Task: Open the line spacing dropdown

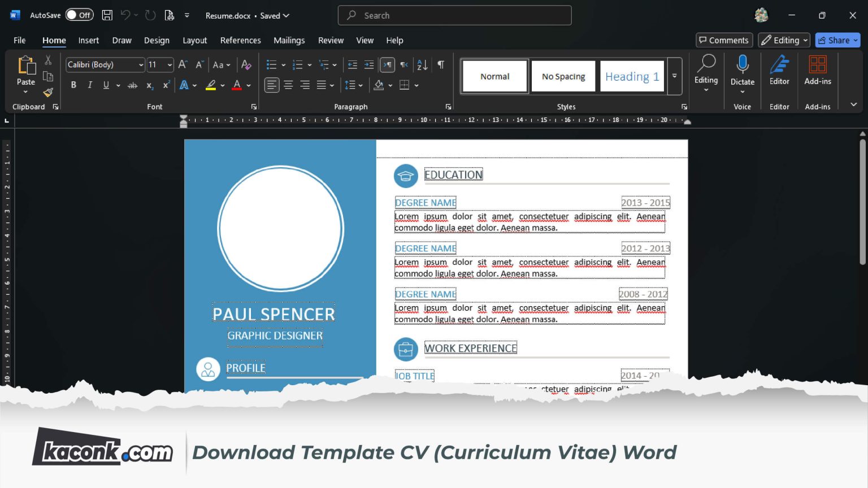Action: pos(354,85)
